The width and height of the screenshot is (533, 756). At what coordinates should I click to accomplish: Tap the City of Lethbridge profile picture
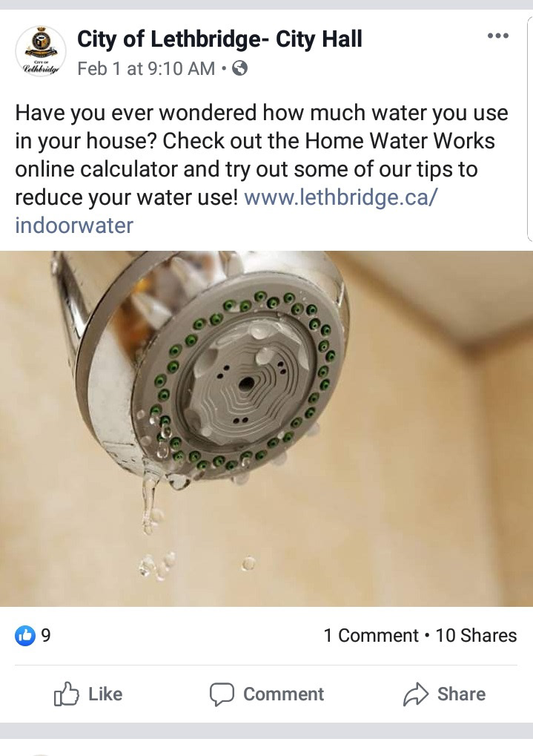[x=41, y=51]
